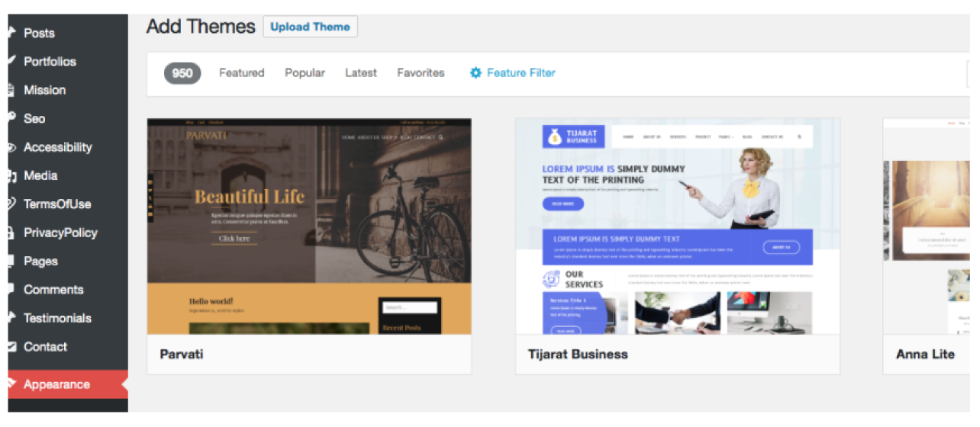The image size is (980, 427).
Task: Click the Comments bubble icon
Action: tap(11, 289)
